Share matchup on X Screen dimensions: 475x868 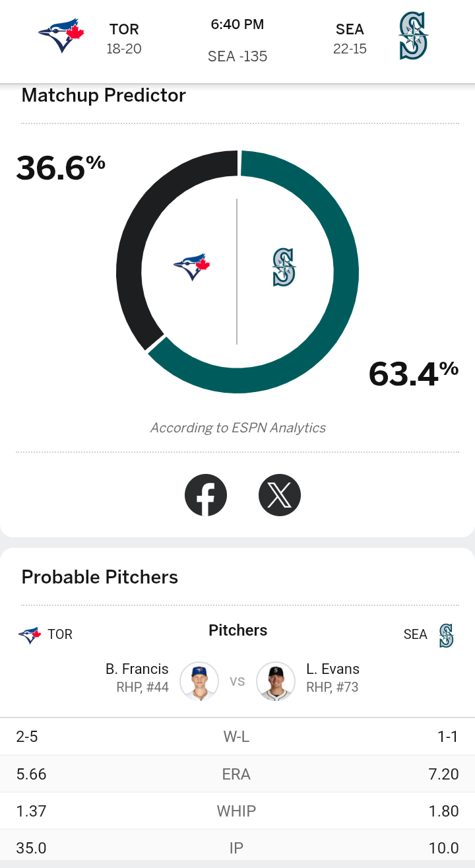pyautogui.click(x=280, y=494)
